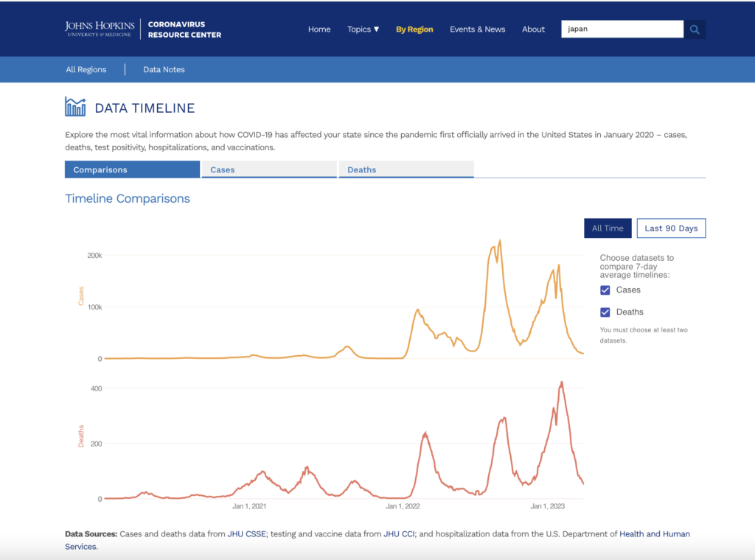Click the search magnifier icon
This screenshot has width=755, height=560.
click(695, 29)
